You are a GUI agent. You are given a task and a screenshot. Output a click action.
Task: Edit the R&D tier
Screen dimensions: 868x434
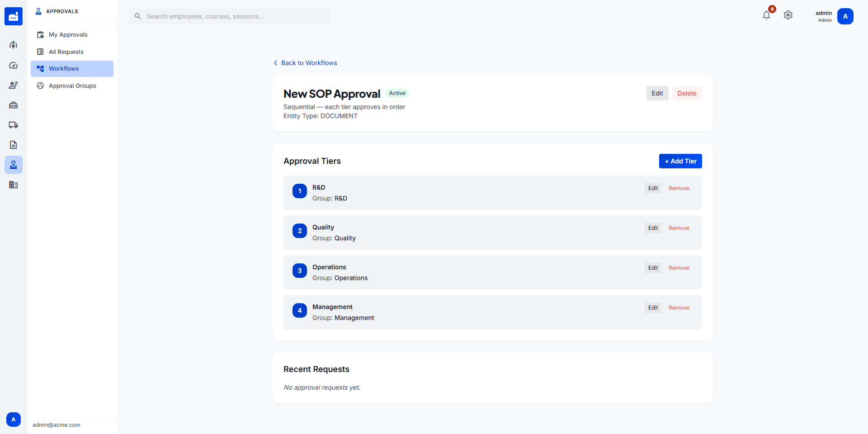tap(653, 188)
